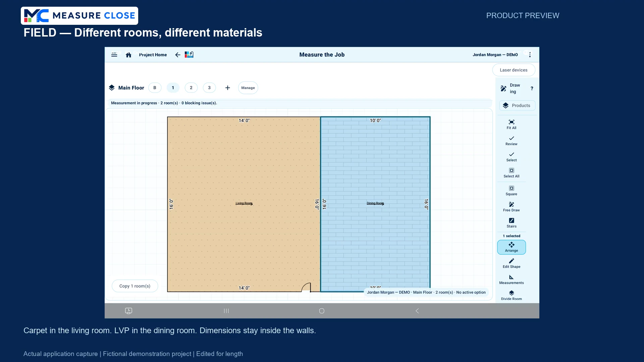Viewport: 644px width, 362px height.
Task: Click the Fit All tool
Action: tap(512, 124)
